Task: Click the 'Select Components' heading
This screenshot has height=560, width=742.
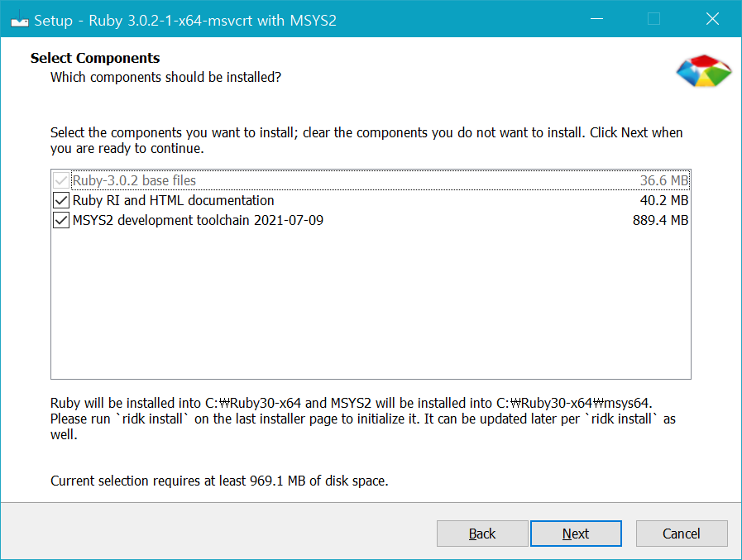Action: (x=95, y=58)
